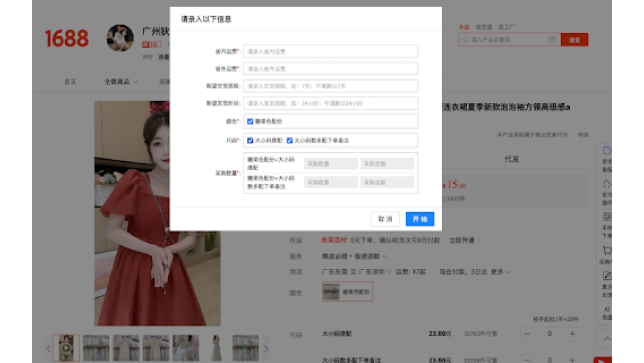Uncheck the 大小码搭配 size checkbox
Image resolution: width=644 pixels, height=363 pixels.
(x=250, y=141)
